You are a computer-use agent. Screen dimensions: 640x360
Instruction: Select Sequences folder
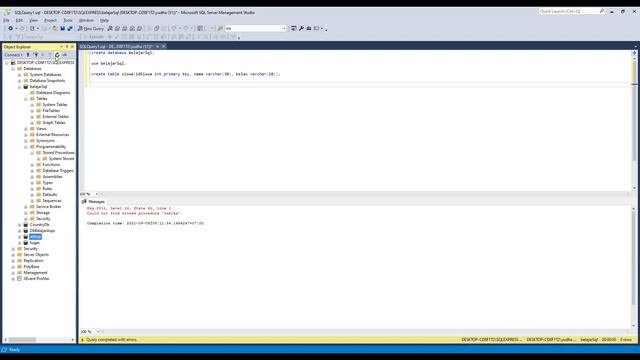(52, 201)
